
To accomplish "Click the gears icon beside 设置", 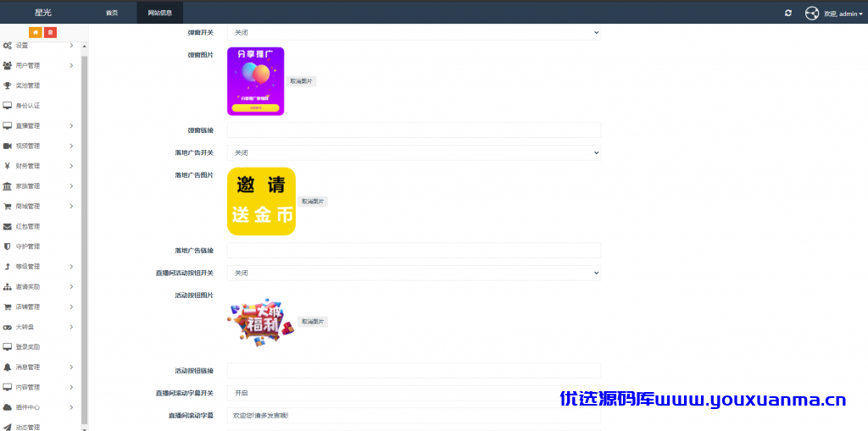I will point(7,46).
